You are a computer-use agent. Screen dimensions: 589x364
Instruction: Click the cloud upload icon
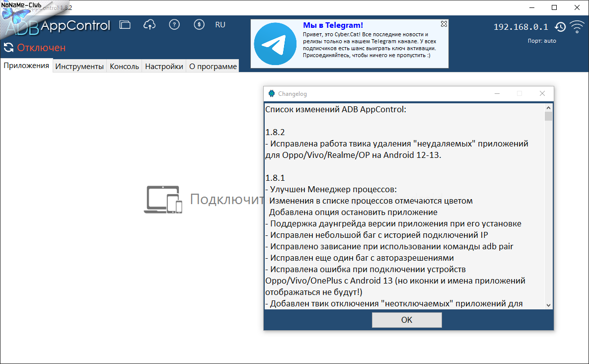point(149,25)
